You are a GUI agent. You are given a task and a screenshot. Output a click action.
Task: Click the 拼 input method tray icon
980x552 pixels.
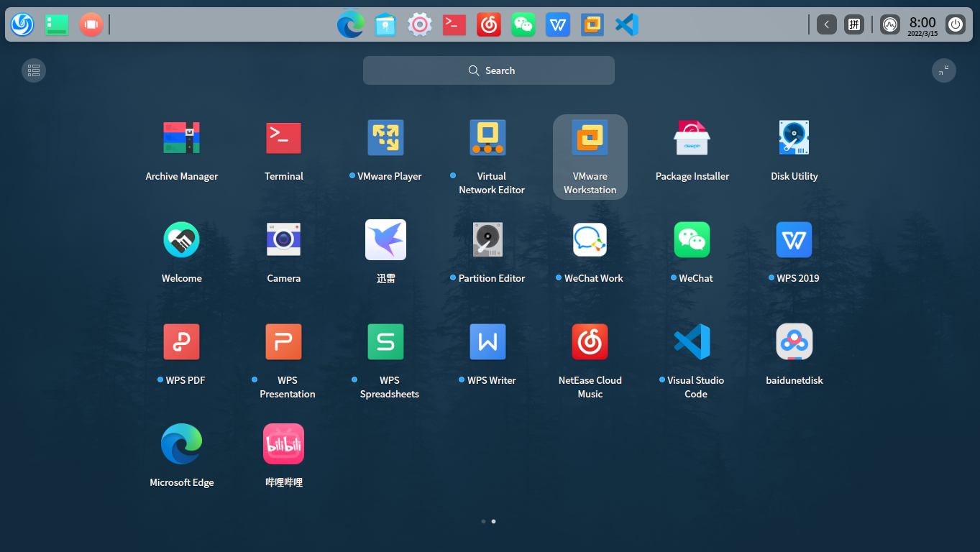854,24
